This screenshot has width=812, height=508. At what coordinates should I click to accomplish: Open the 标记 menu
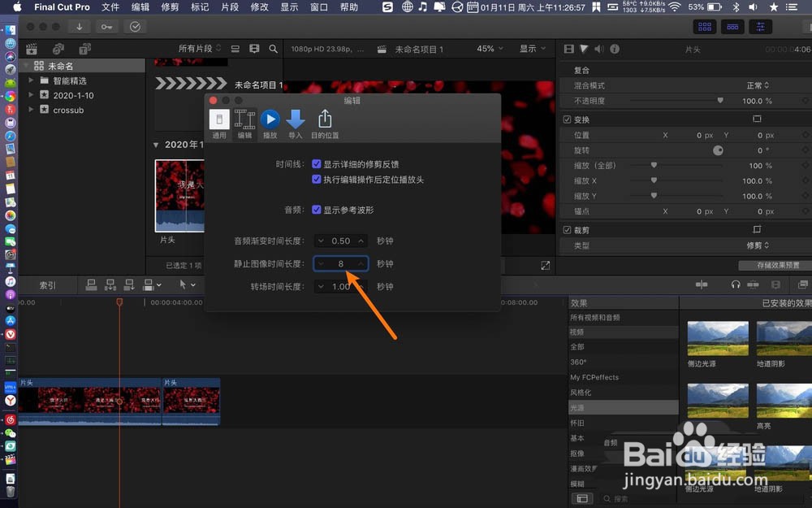(200, 7)
